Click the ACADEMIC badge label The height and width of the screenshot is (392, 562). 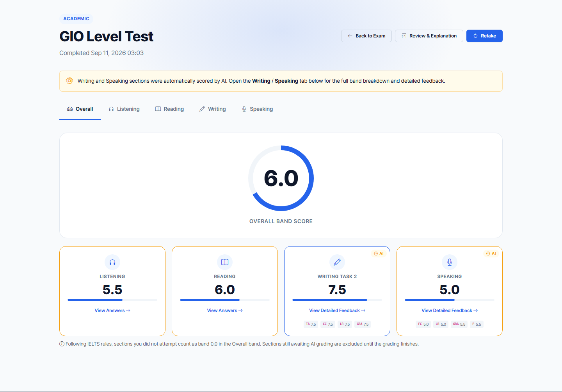point(76,19)
